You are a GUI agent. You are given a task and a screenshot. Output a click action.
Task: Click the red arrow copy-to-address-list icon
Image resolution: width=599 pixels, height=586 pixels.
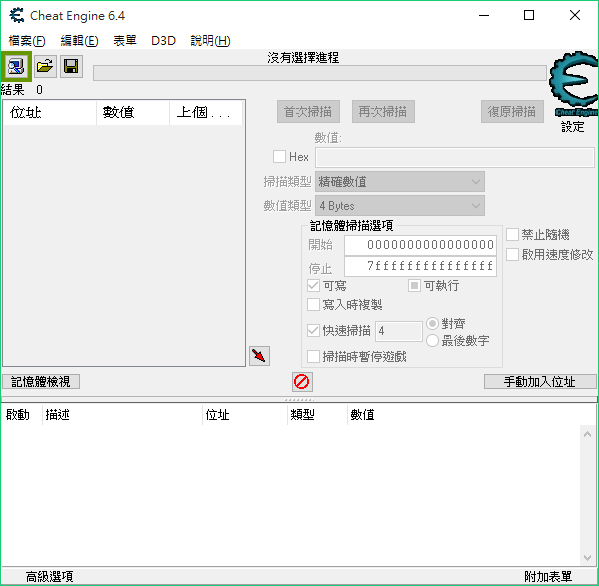pyautogui.click(x=259, y=356)
